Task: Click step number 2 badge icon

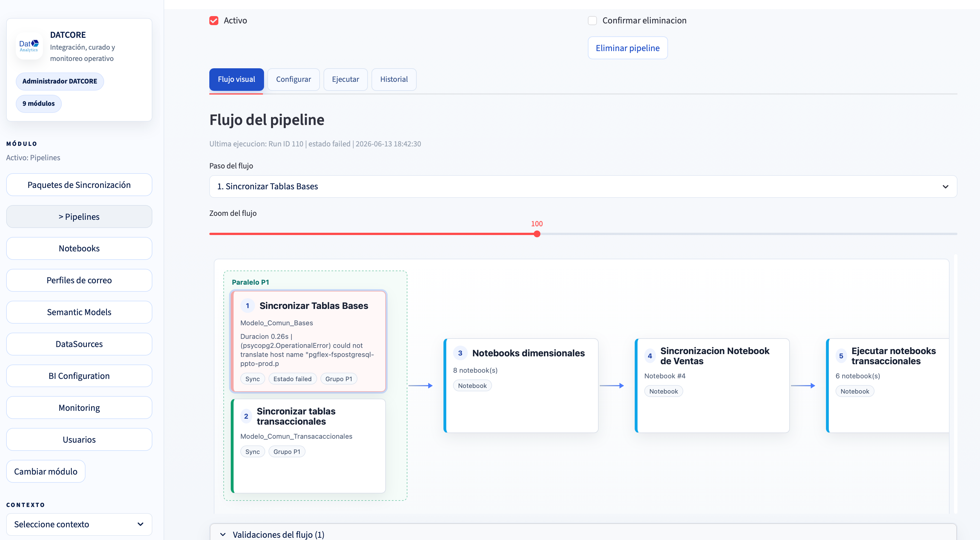Action: tap(246, 416)
